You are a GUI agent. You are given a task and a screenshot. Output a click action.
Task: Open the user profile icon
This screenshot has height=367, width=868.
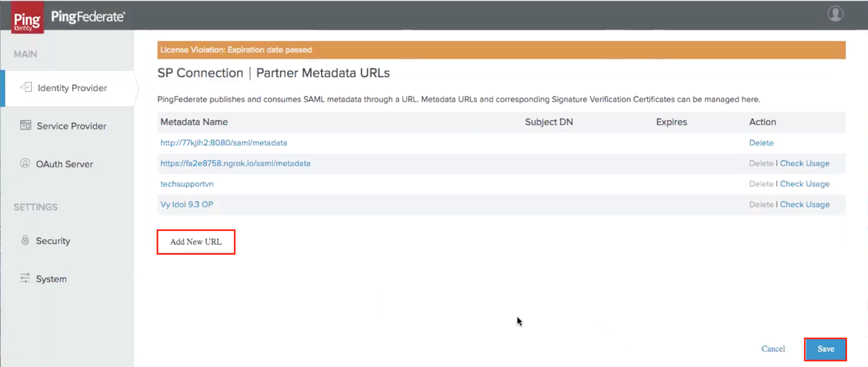coord(835,14)
